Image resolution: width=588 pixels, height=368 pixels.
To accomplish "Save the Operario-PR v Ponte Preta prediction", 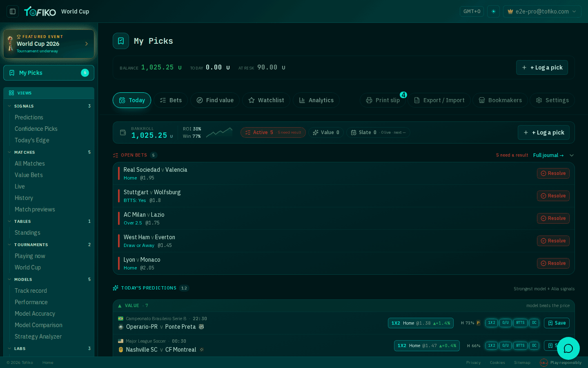I will tap(557, 323).
